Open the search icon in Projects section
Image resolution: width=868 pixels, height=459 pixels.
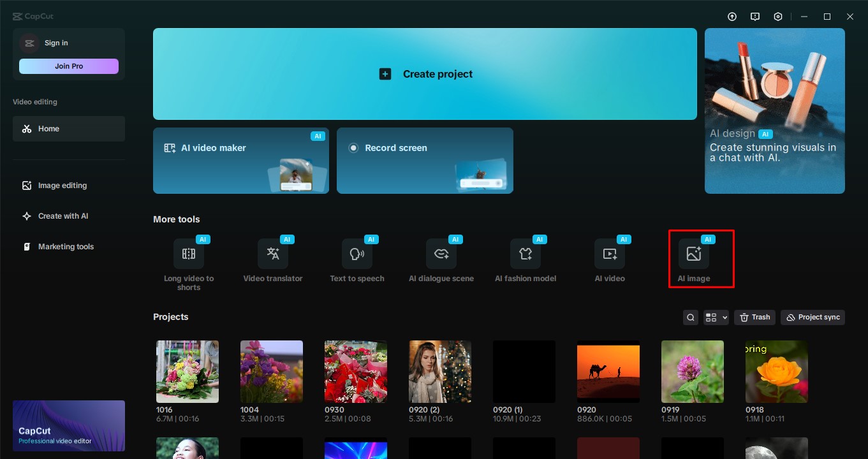click(690, 317)
